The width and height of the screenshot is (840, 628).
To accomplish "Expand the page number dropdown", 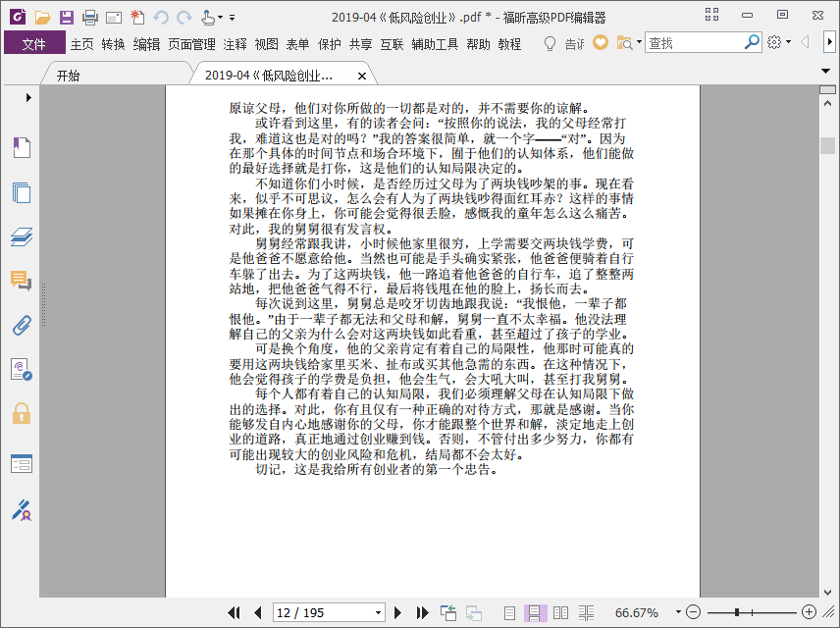I will [378, 612].
